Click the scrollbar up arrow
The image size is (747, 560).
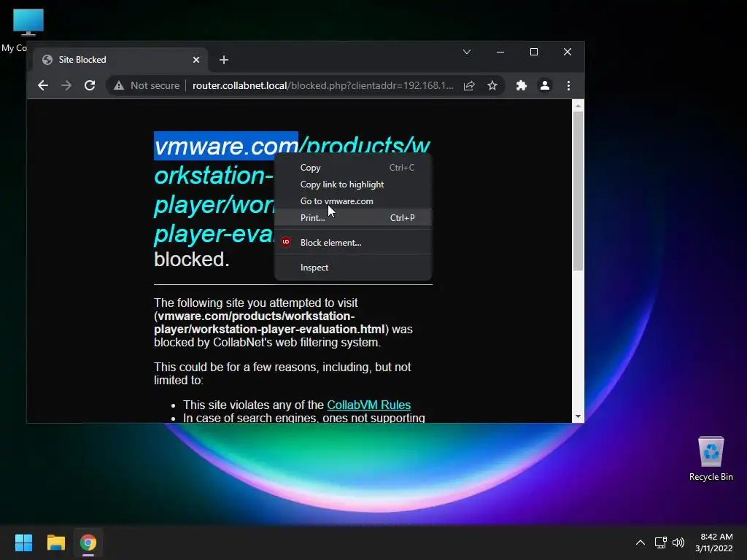pos(578,106)
